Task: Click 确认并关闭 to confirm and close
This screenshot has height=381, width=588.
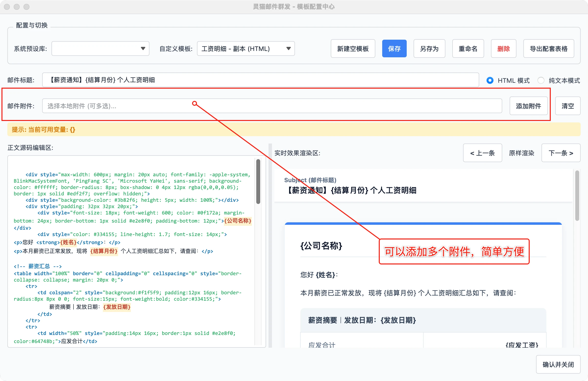Action: (558, 364)
